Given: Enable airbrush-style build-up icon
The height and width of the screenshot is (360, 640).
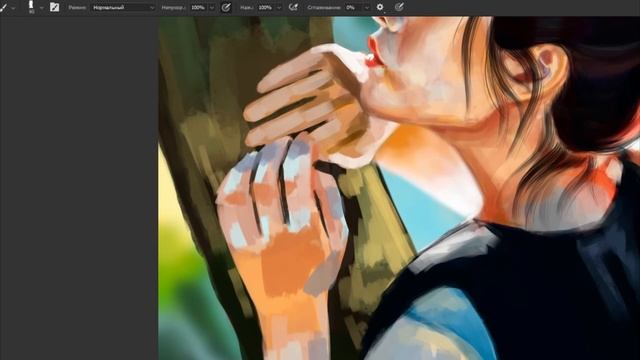Looking at the screenshot, I should click(293, 7).
